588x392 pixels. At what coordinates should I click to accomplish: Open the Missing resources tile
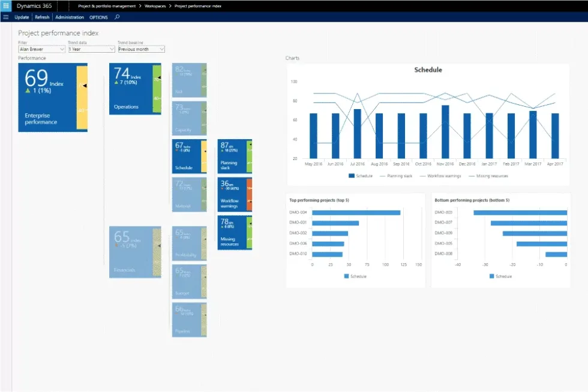tap(231, 233)
